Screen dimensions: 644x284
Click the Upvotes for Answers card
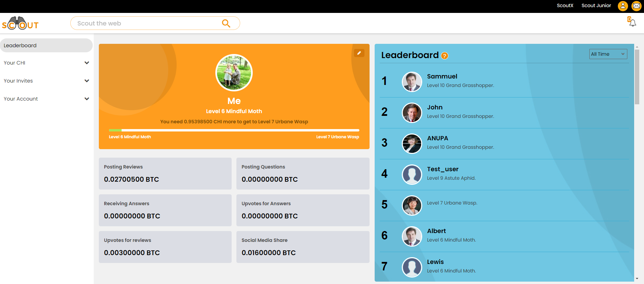pyautogui.click(x=303, y=210)
